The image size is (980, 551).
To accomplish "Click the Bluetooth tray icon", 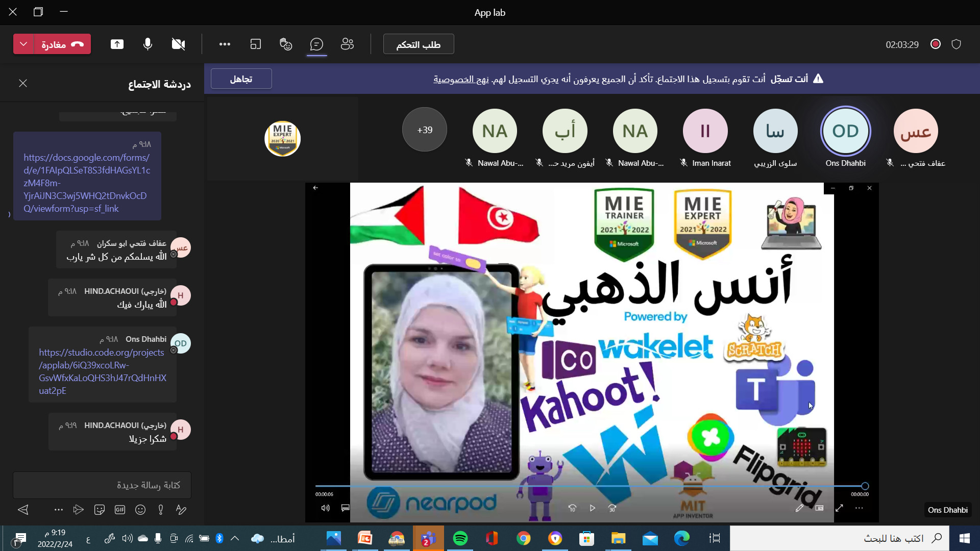I will coord(219,538).
